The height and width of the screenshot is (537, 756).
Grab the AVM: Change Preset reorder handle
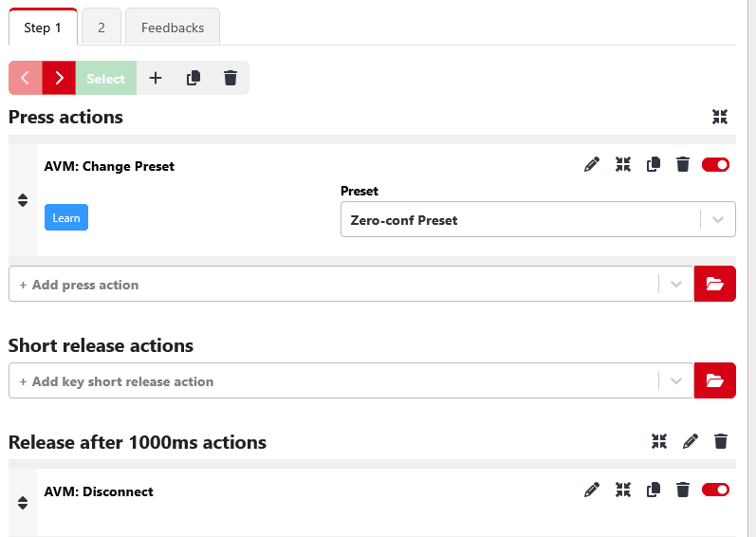tap(23, 200)
